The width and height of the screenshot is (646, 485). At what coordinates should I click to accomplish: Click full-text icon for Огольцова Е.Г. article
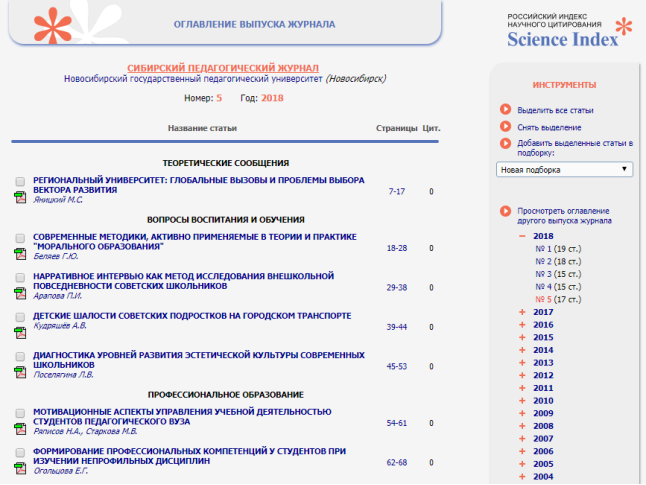click(20, 469)
